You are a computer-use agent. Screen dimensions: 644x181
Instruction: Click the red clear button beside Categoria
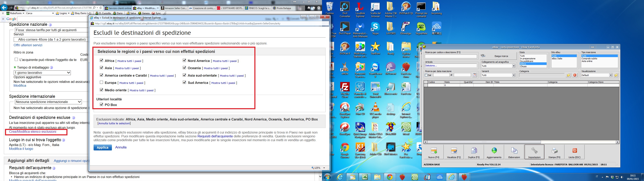click(x=575, y=75)
